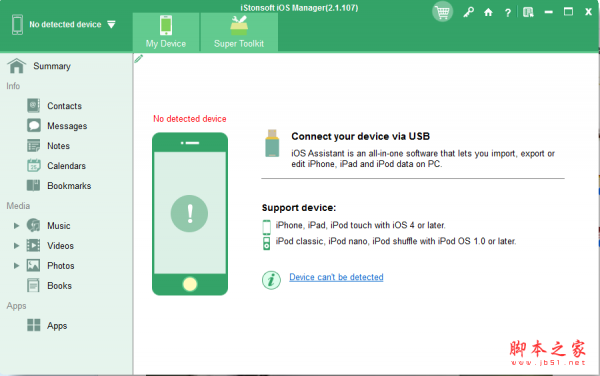Click the Books icon
This screenshot has width=600, height=376.
33,285
